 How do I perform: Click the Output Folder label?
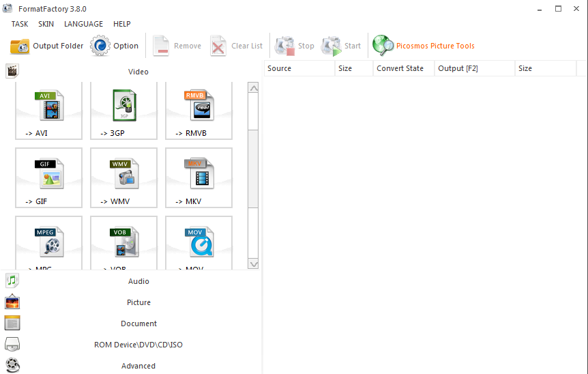click(58, 46)
